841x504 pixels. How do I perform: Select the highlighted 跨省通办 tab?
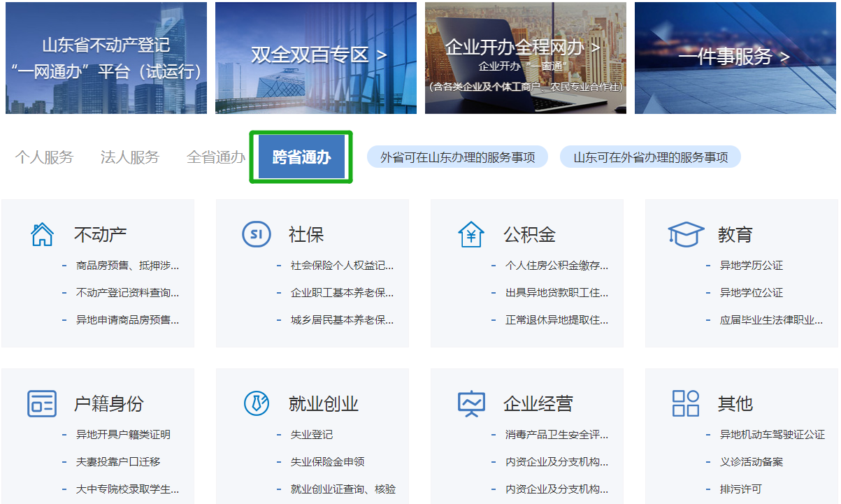tap(301, 157)
